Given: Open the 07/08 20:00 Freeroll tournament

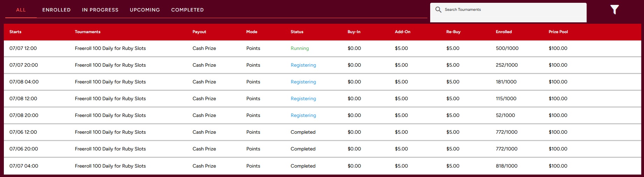Looking at the screenshot, I should [x=322, y=115].
